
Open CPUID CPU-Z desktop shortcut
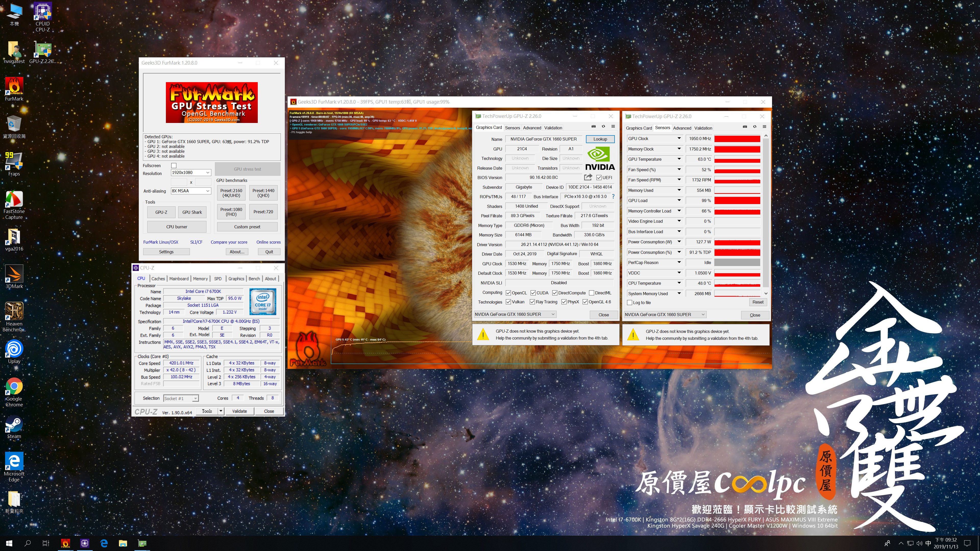43,17
